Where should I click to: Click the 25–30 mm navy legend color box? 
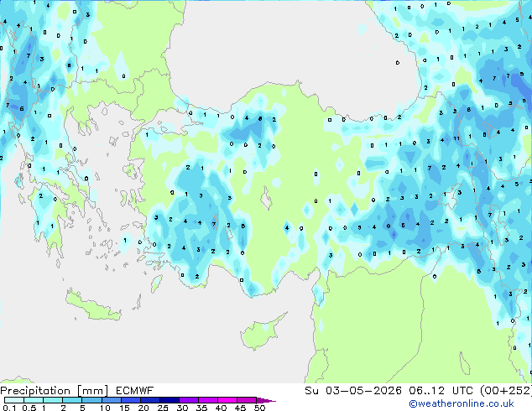pyautogui.click(x=169, y=400)
